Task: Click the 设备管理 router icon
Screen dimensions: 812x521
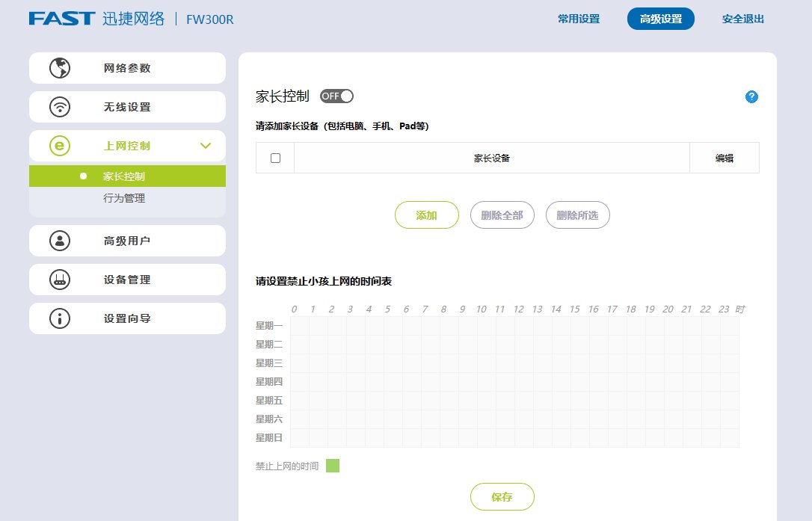Action: pyautogui.click(x=58, y=279)
